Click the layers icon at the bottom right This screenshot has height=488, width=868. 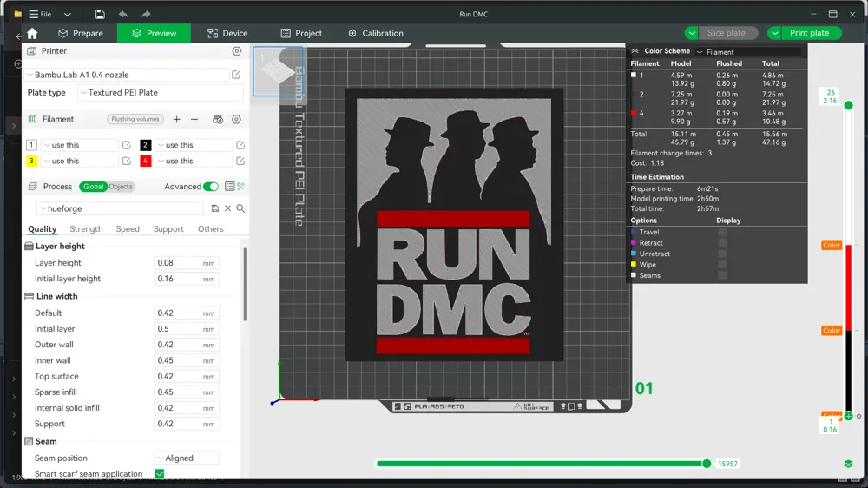click(848, 464)
